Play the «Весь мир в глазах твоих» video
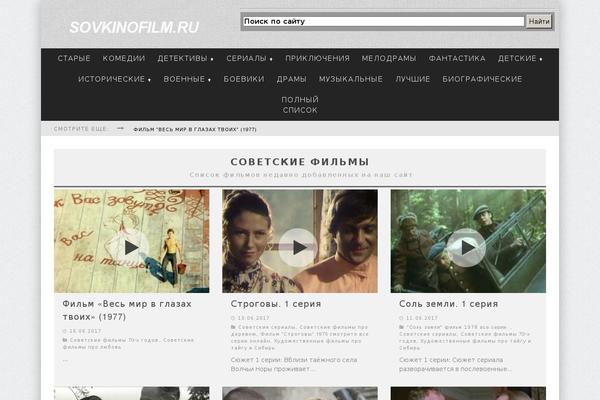This screenshot has height=400, width=600. coord(130,248)
